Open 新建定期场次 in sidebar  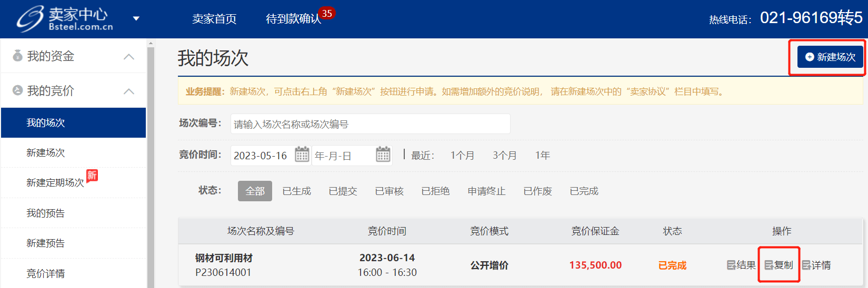point(55,182)
